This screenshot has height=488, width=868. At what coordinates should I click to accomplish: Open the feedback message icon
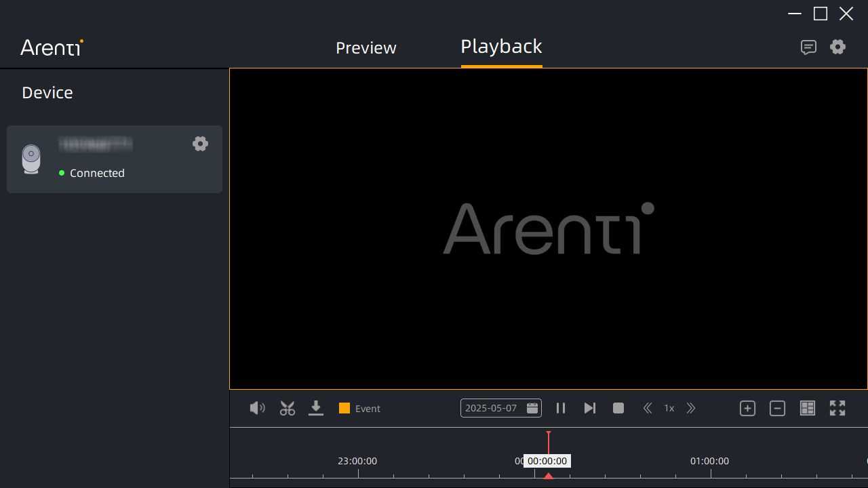(808, 47)
